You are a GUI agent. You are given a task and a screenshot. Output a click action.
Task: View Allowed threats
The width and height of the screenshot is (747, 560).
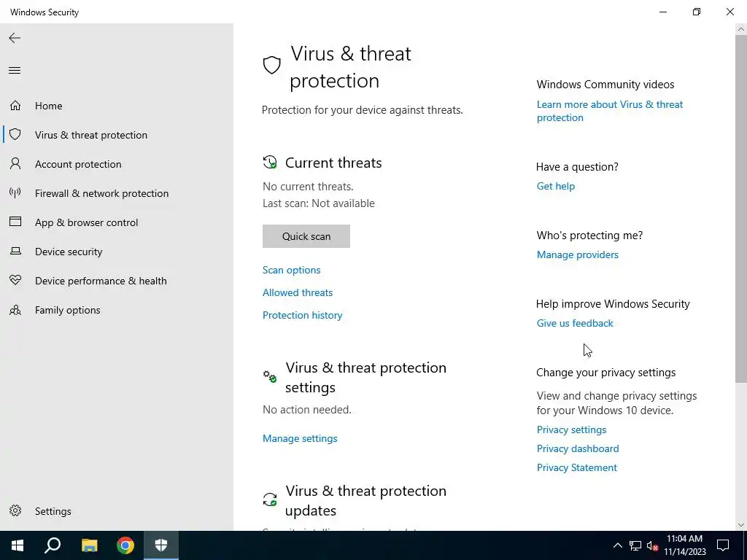coord(298,292)
